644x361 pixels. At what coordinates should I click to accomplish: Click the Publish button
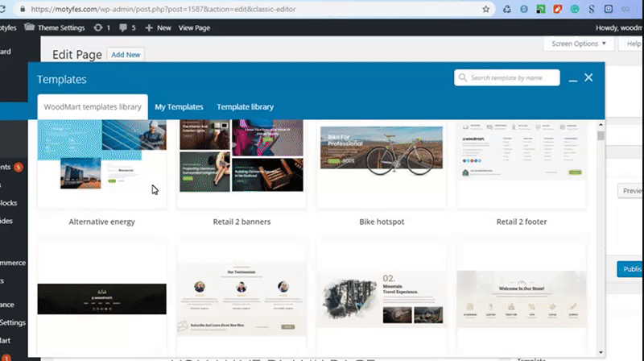[630, 269]
